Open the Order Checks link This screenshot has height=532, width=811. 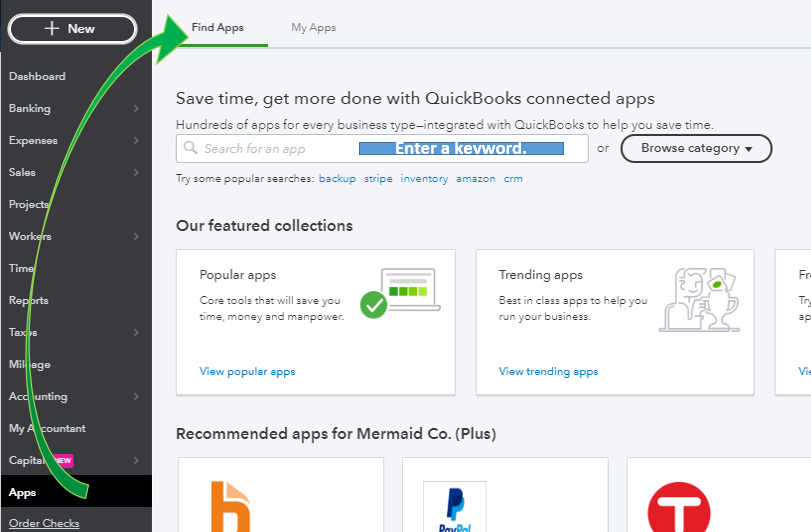point(44,523)
